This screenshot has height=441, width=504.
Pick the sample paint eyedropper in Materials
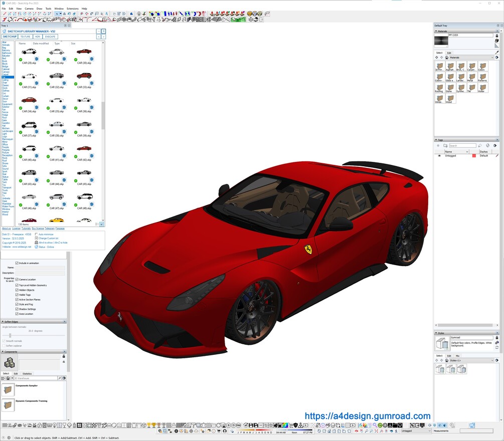point(497,52)
